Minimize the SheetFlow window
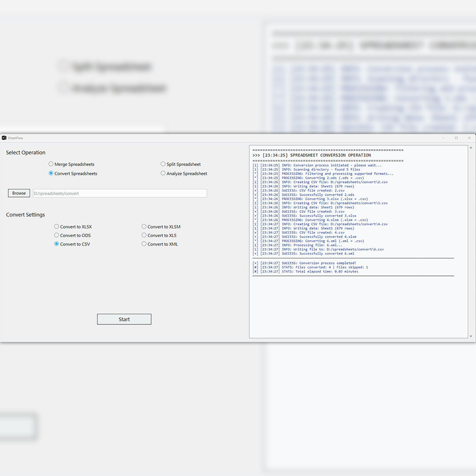The width and height of the screenshot is (476, 476). (443, 138)
